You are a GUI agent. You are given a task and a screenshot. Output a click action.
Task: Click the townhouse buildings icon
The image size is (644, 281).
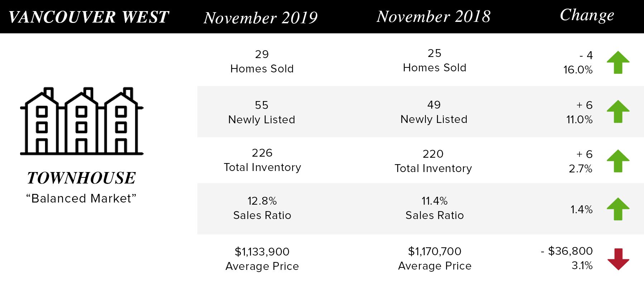coord(82,121)
